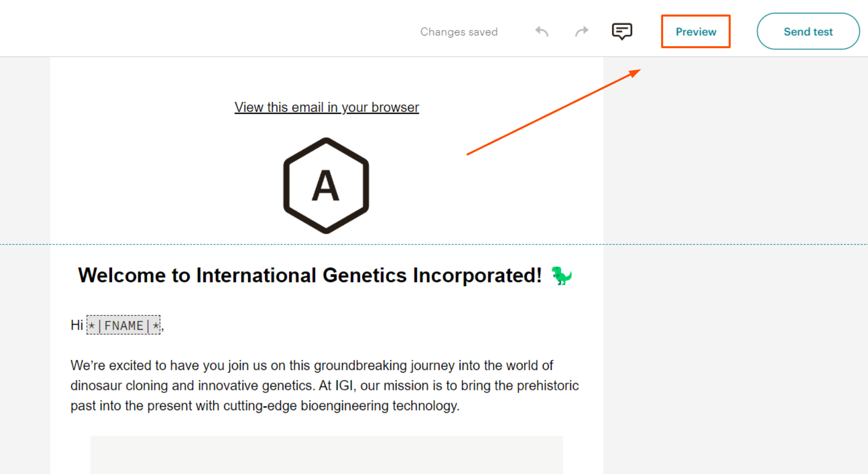Click the Changes saved status text

click(459, 32)
